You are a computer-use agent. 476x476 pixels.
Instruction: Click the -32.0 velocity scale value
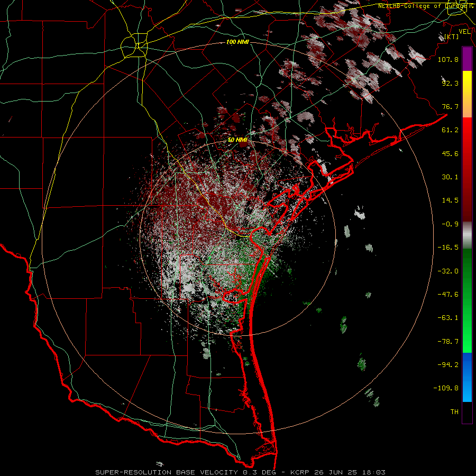(x=448, y=271)
